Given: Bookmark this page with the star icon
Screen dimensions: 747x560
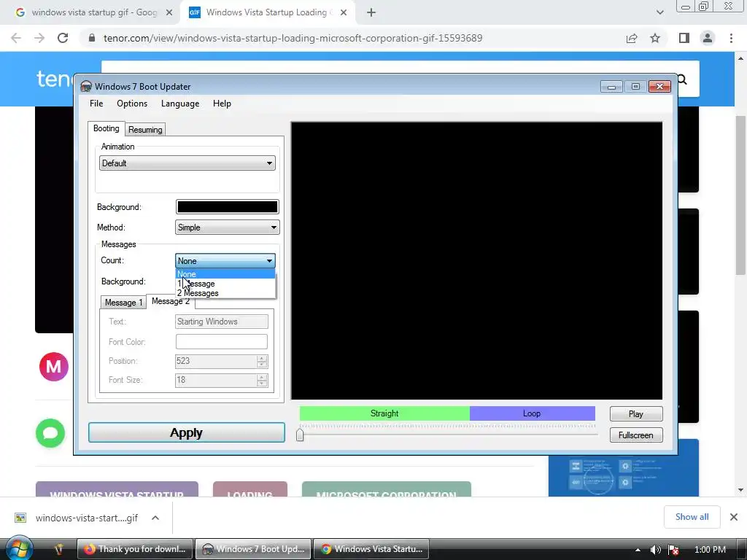Looking at the screenshot, I should 655,38.
